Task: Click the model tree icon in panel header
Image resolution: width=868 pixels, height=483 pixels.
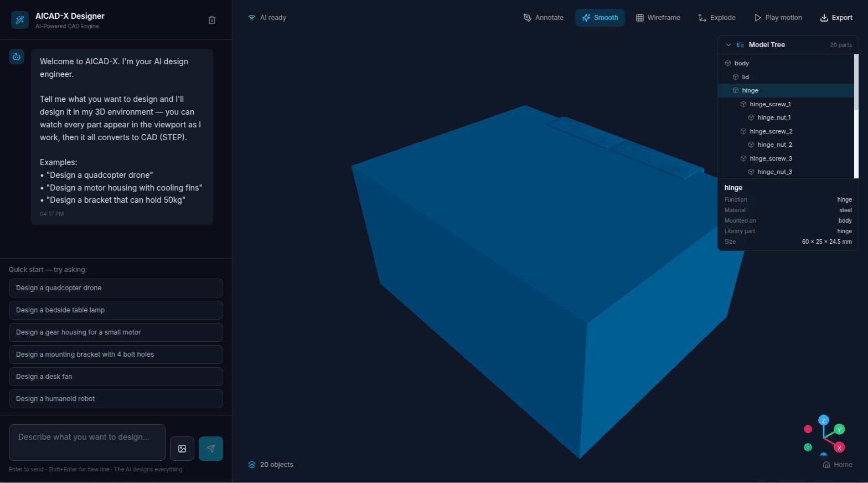Action: (x=740, y=45)
